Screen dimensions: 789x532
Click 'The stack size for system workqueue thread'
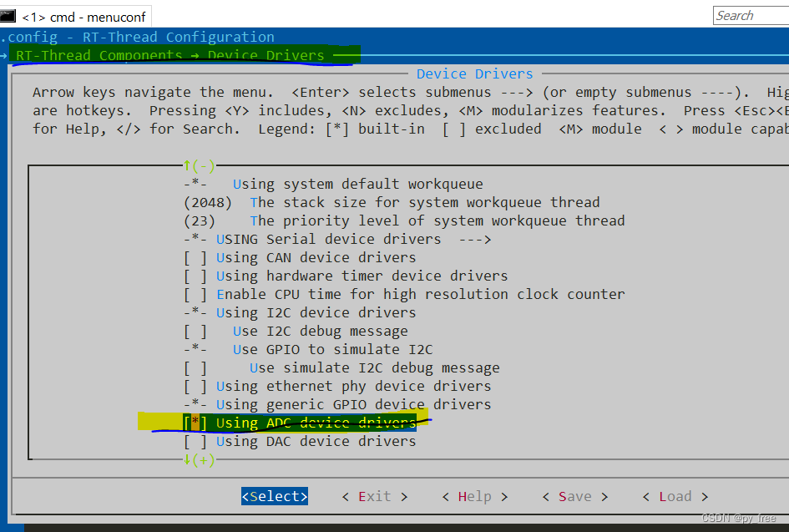point(425,202)
